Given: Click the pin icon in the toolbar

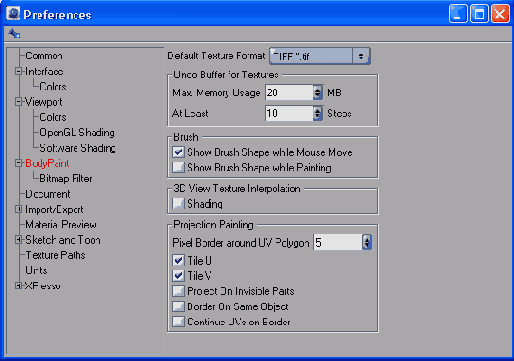Looking at the screenshot, I should (14, 33).
